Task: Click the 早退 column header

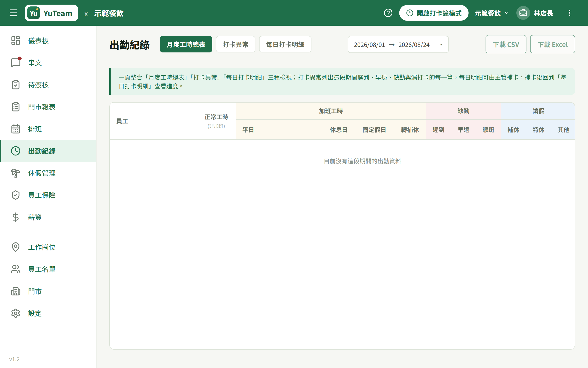Action: 463,130
